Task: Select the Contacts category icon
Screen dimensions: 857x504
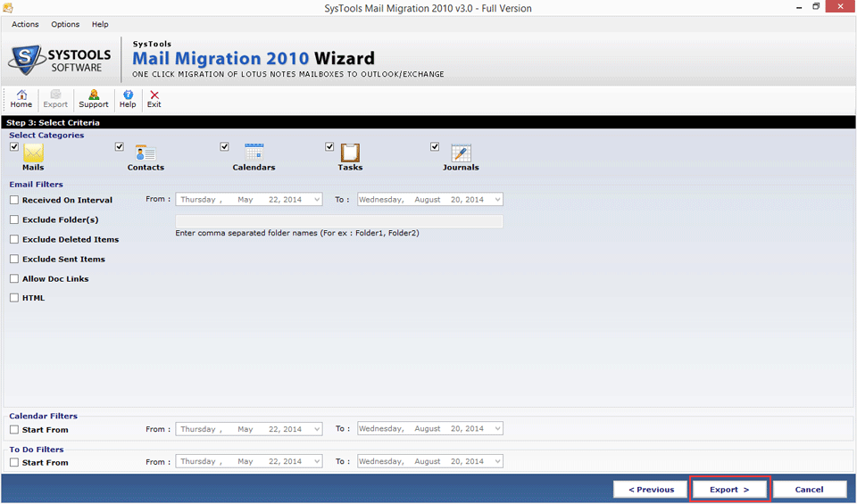Action: (145, 153)
